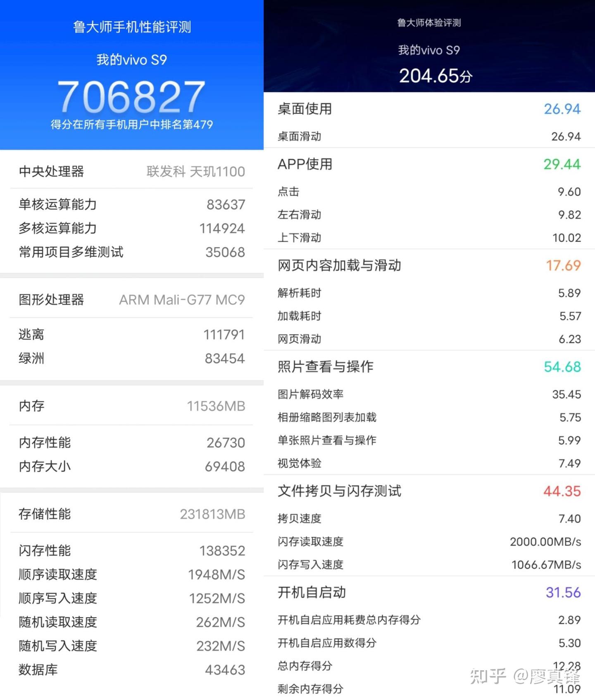This screenshot has width=595, height=700.
Task: Select the memory capacity "11536MB"
Action: click(216, 406)
